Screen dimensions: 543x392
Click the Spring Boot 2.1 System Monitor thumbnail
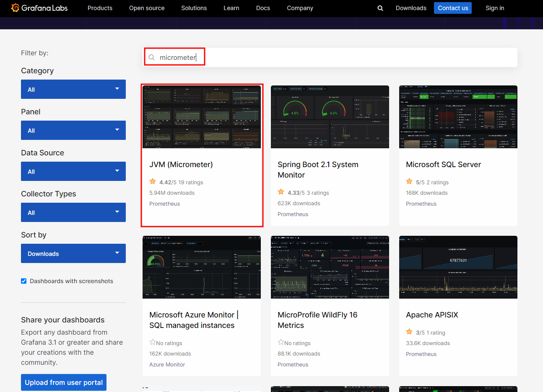point(330,117)
